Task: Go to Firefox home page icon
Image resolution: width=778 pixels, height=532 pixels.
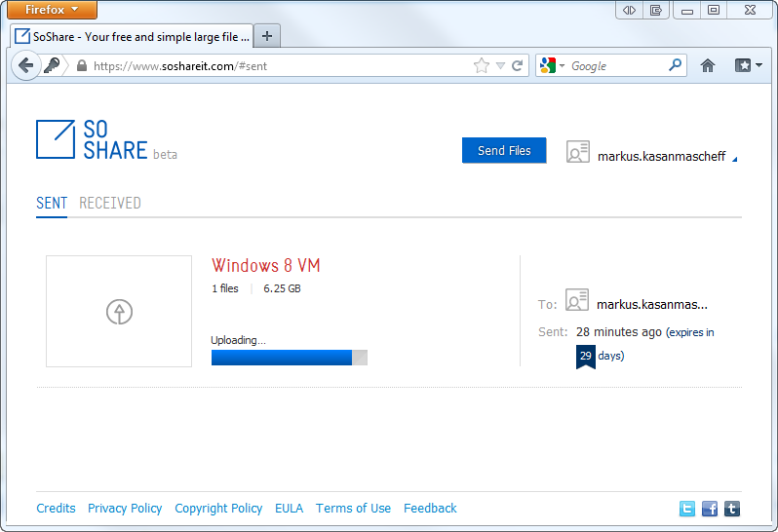Action: point(708,65)
